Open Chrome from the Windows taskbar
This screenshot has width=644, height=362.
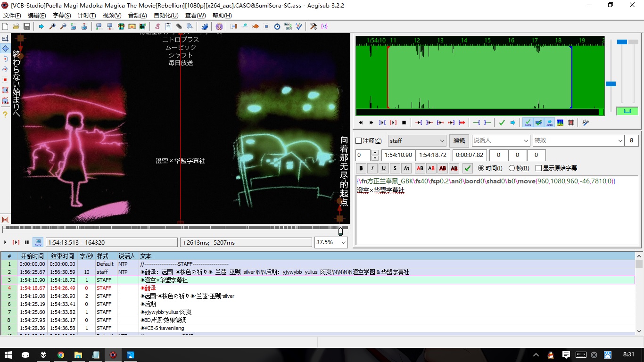61,354
